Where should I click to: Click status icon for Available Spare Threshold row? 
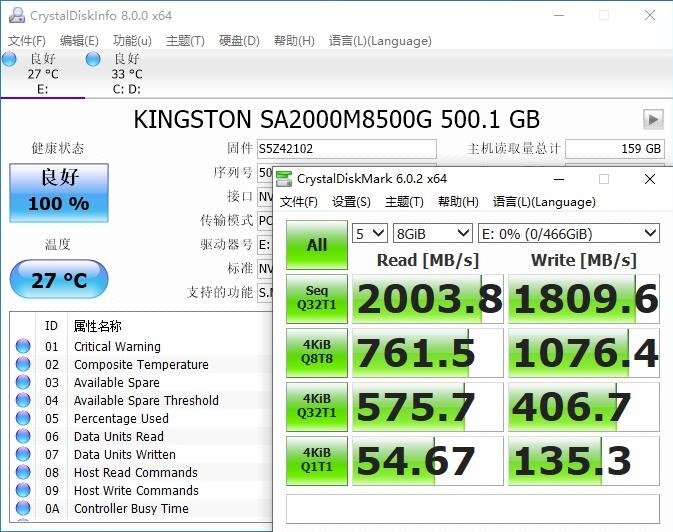pyautogui.click(x=23, y=400)
